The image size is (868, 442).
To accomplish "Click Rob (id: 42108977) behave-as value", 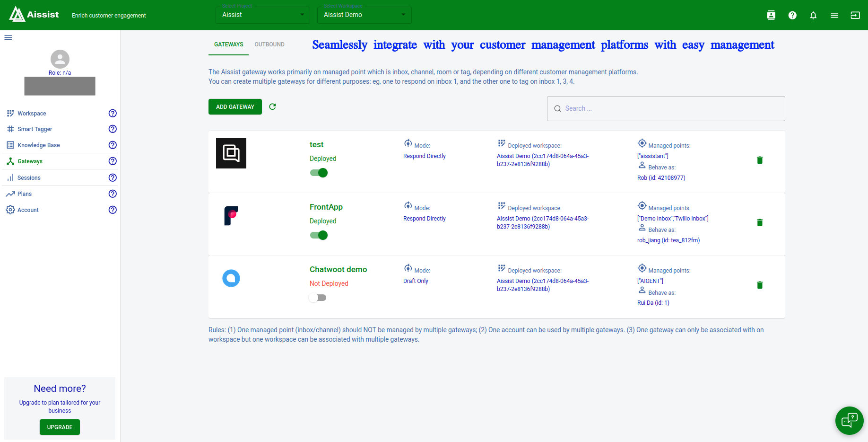I will pyautogui.click(x=661, y=178).
